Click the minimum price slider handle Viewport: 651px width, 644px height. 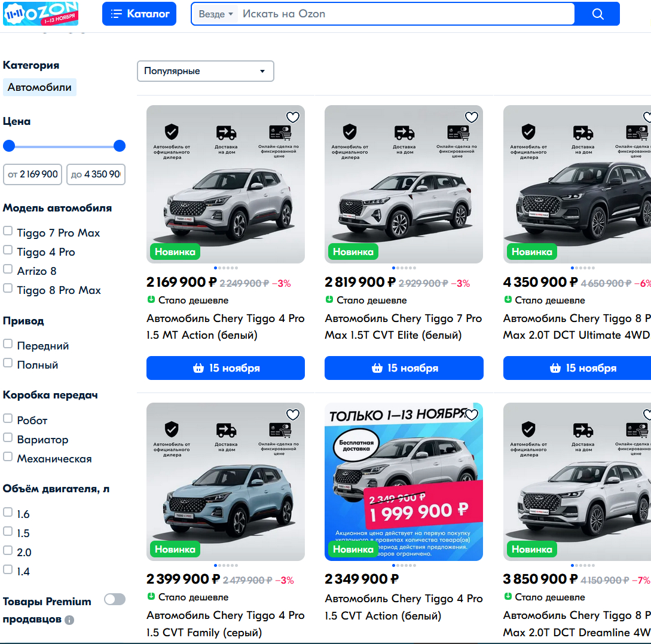pyautogui.click(x=9, y=146)
